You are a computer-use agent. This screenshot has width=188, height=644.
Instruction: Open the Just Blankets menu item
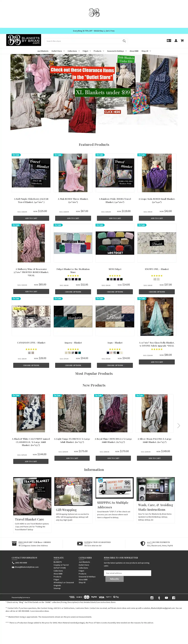point(43,51)
